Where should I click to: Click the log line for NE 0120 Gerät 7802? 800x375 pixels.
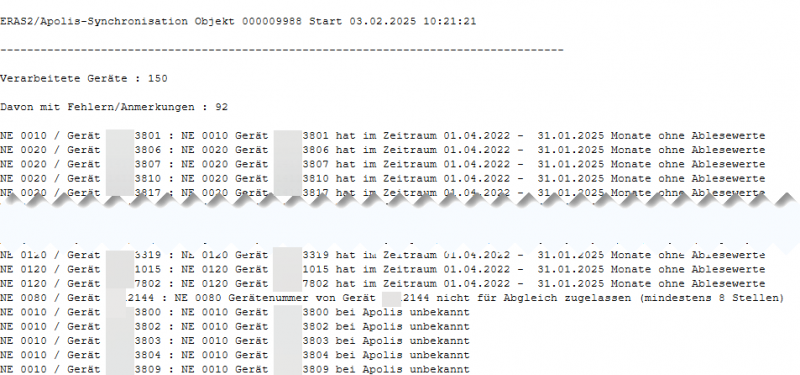[383, 284]
